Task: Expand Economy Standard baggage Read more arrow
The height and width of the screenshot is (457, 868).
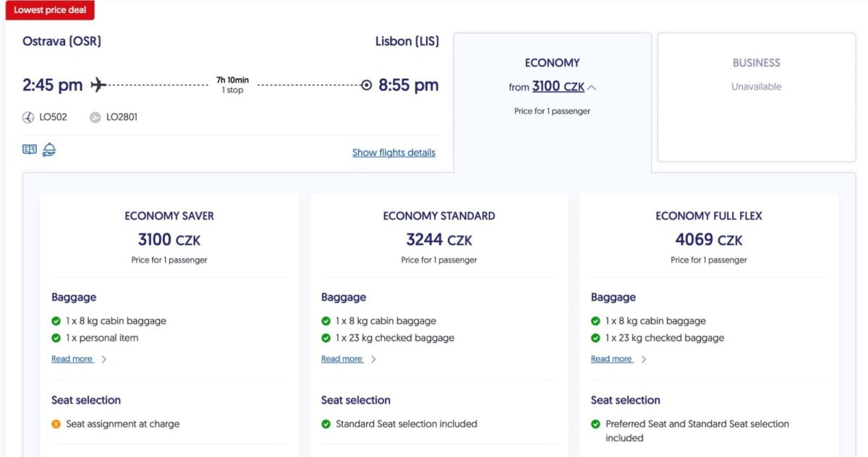Action: (373, 359)
